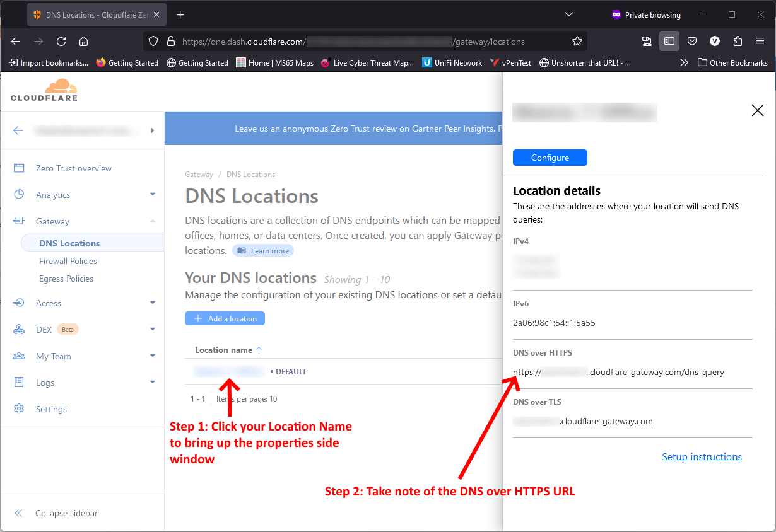Open DEX from the sidebar
The height and width of the screenshot is (532, 776).
pyautogui.click(x=19, y=329)
